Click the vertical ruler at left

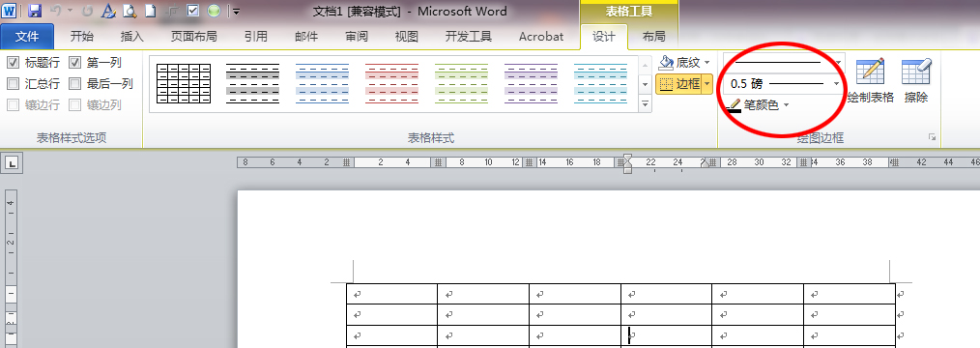(12, 270)
